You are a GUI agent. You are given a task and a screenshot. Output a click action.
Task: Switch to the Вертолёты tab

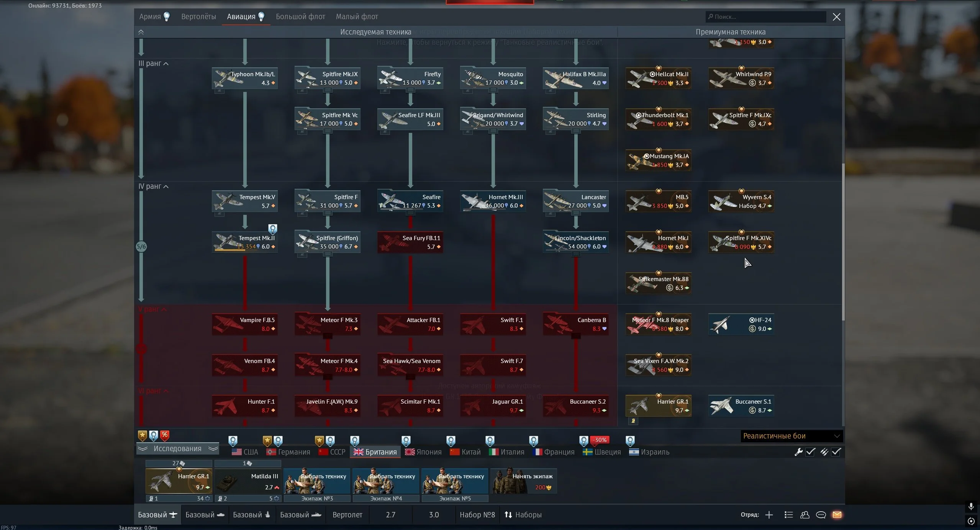(x=198, y=16)
